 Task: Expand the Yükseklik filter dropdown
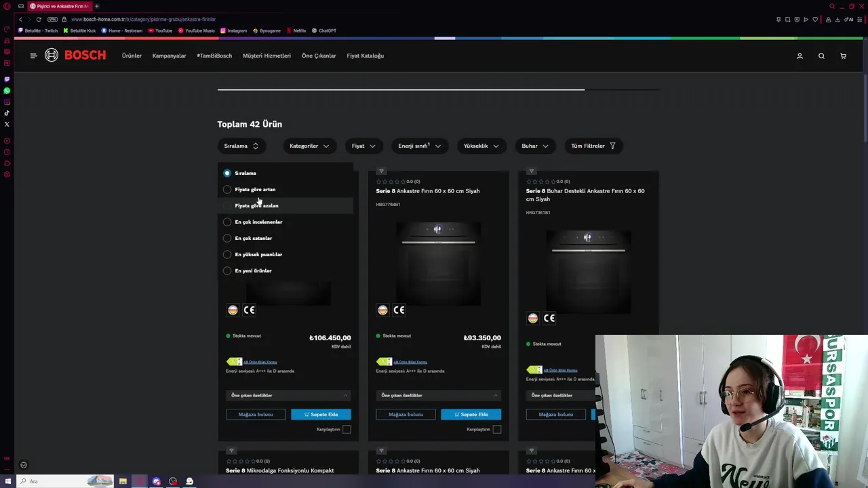(x=481, y=146)
